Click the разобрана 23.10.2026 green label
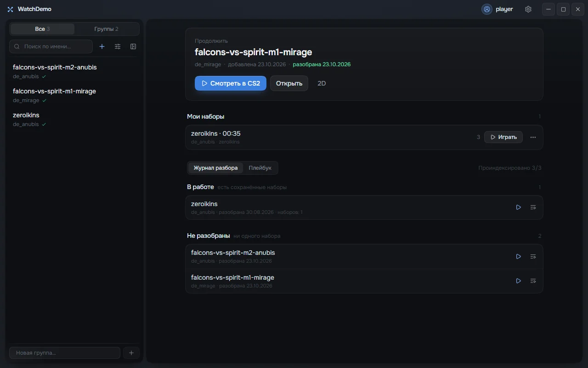The width and height of the screenshot is (588, 368). tap(322, 64)
